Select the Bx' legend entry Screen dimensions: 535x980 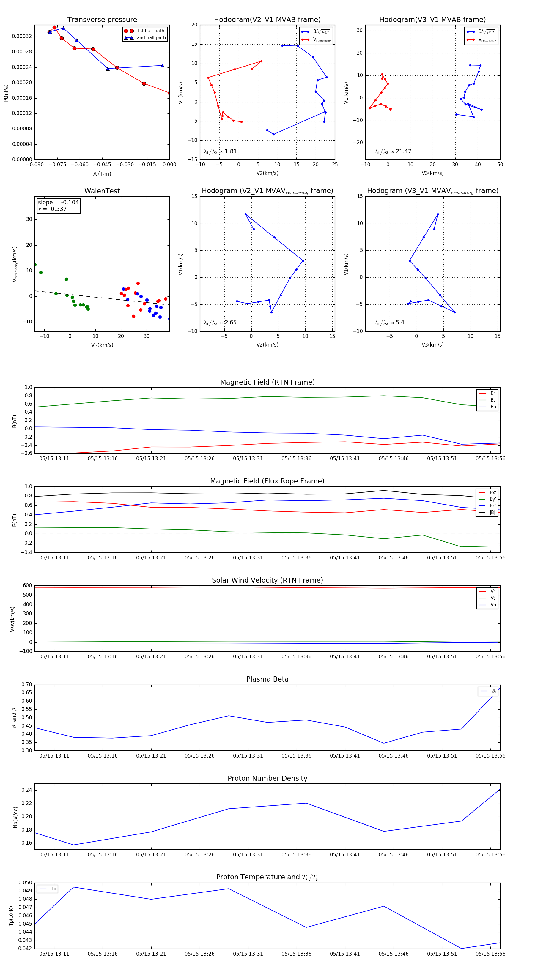click(487, 492)
